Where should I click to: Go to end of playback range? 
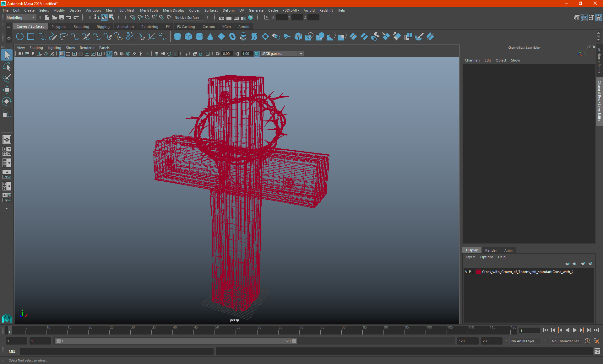tap(596, 330)
